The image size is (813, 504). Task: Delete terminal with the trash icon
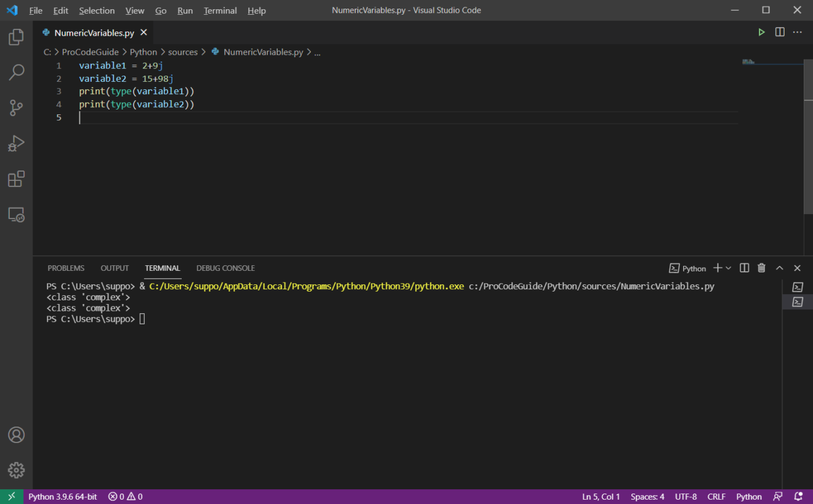(x=761, y=268)
